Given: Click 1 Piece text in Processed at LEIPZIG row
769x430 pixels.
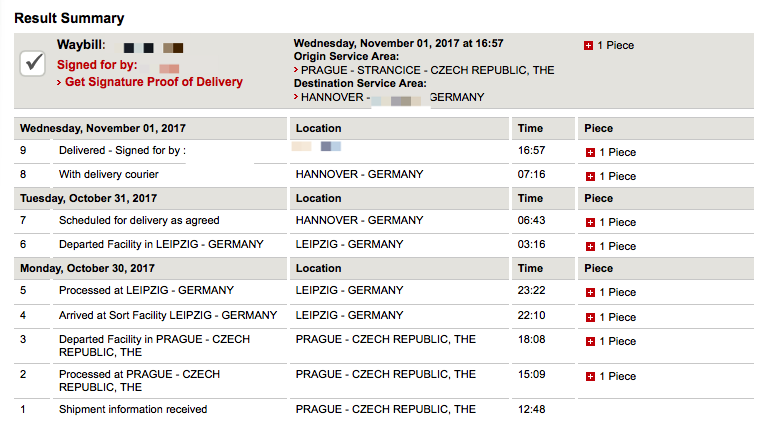Looking at the screenshot, I should pyautogui.click(x=617, y=293).
